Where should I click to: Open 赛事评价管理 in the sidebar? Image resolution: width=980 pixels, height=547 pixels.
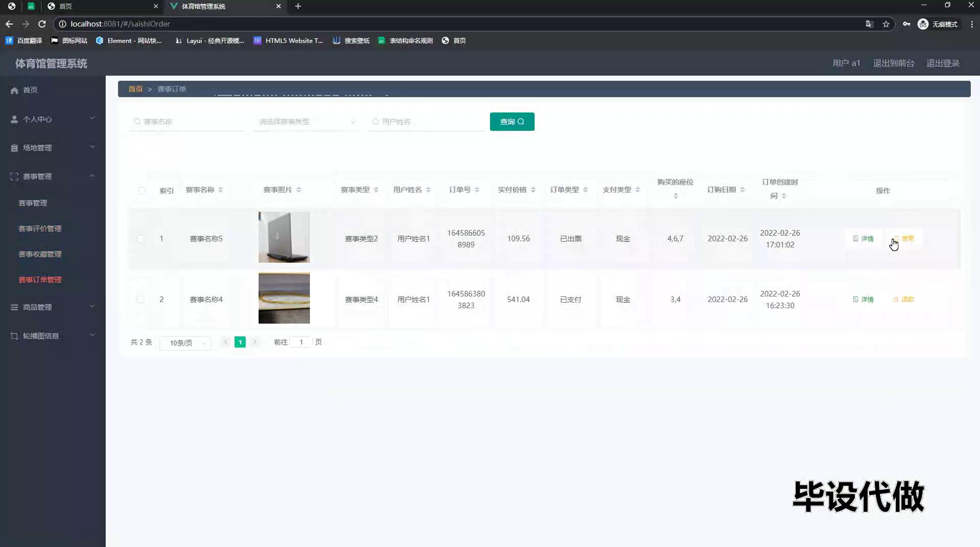40,229
